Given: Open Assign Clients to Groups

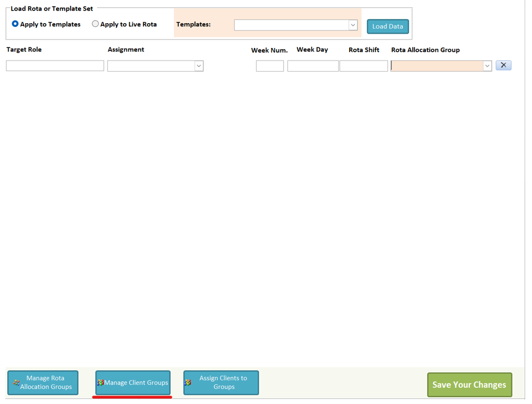Looking at the screenshot, I should [221, 382].
